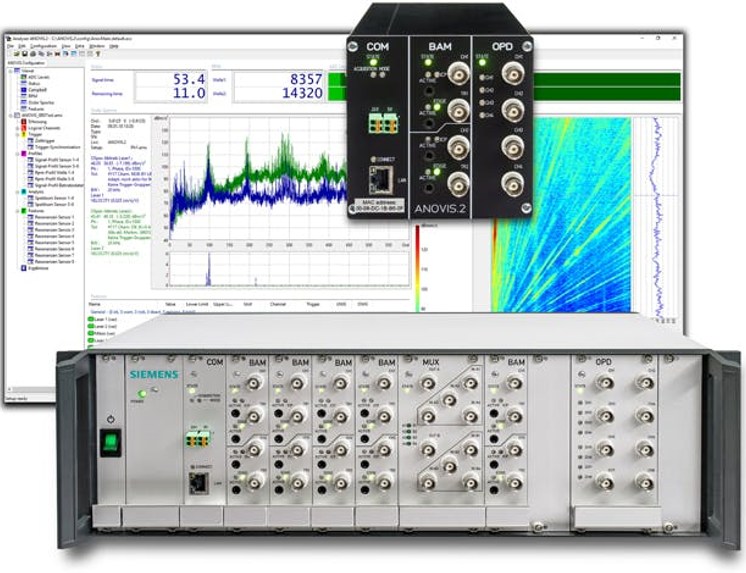This screenshot has width=746, height=573.
Task: Open the Configuration menu
Action: coord(44,46)
